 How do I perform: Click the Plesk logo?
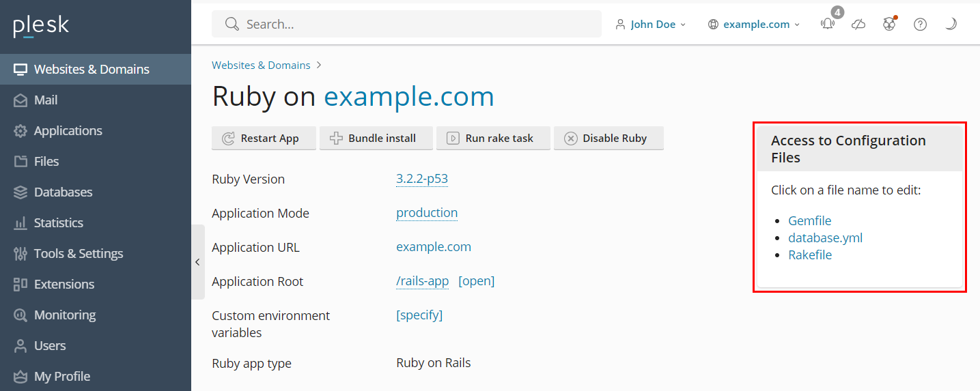(x=41, y=26)
